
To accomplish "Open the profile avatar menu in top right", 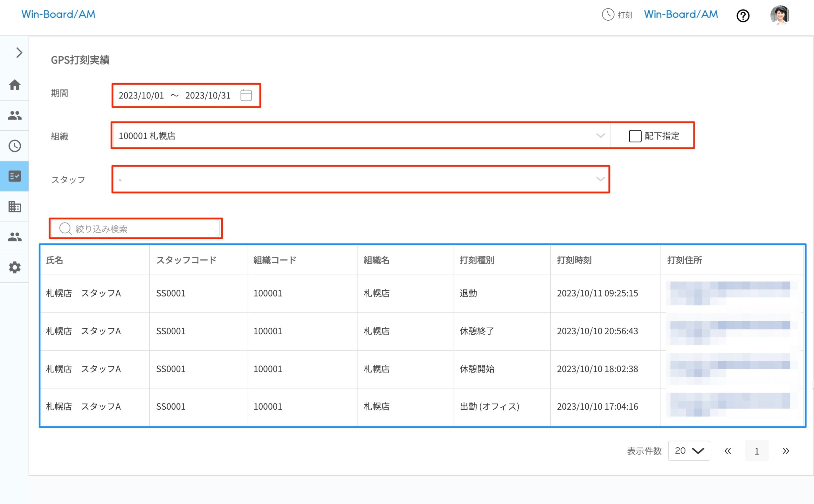I will 780,15.
